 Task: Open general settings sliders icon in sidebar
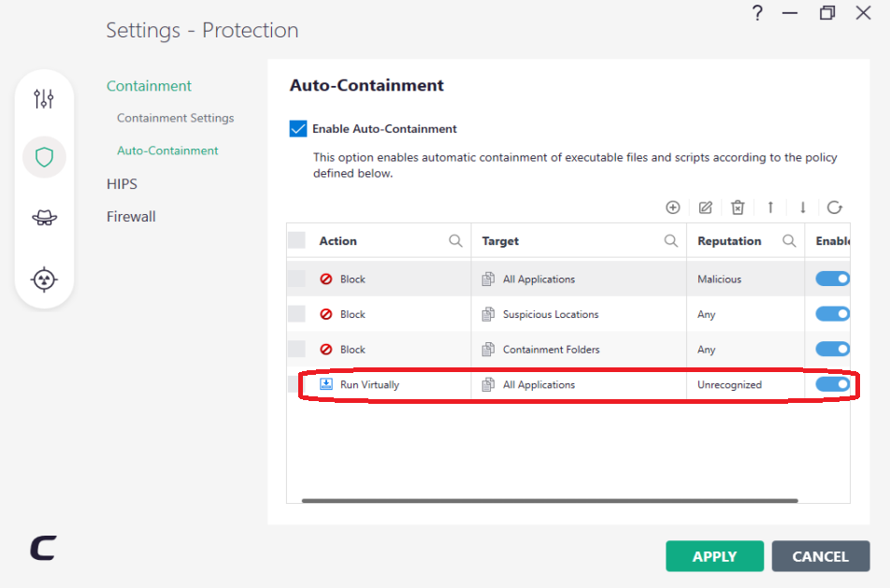(x=44, y=98)
